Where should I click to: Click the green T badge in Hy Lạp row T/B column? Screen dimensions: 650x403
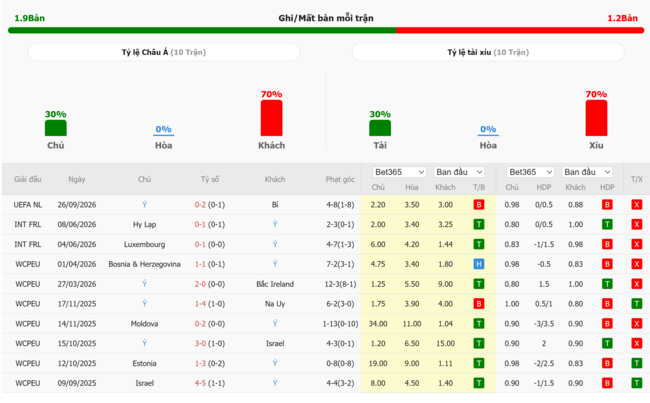[479, 224]
